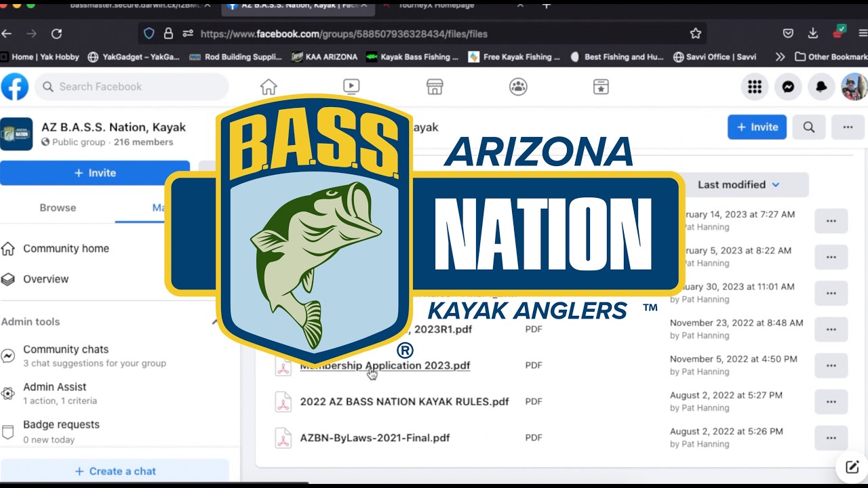The width and height of the screenshot is (868, 488).
Task: Open the Pocket save icon in toolbar
Action: click(788, 33)
